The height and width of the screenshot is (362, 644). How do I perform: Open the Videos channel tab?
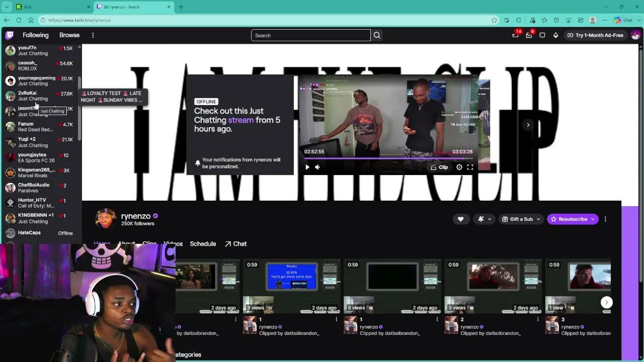click(x=173, y=244)
